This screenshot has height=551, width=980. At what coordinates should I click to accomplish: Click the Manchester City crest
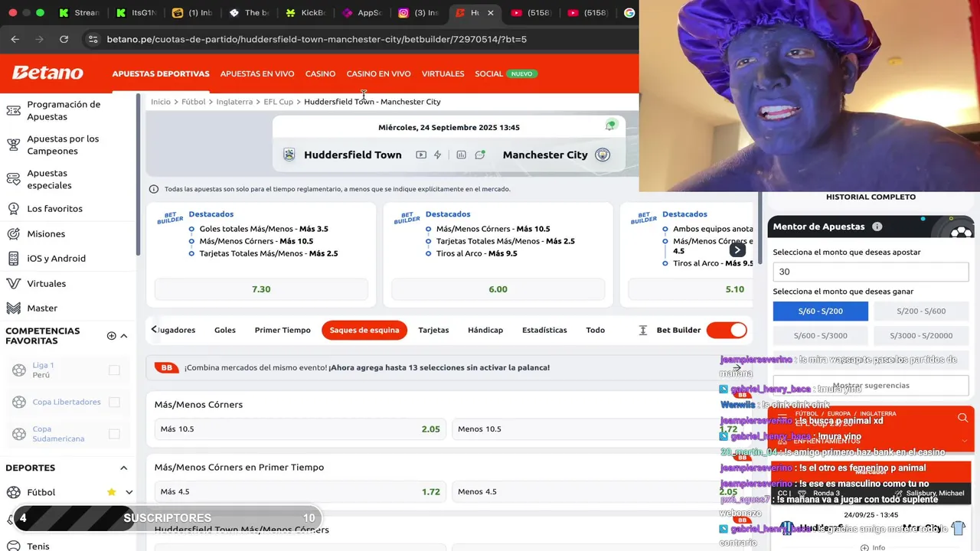point(603,155)
